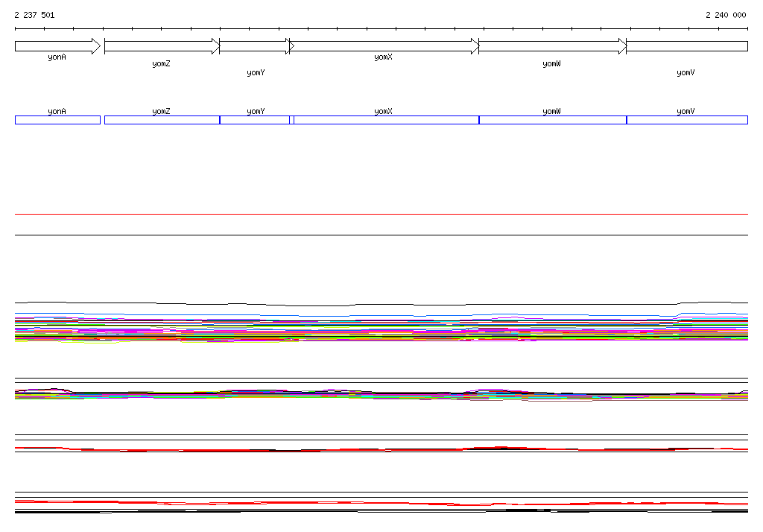Click the end coordinate 2 240 000
Viewport: 763px width, 532px height.
coord(725,15)
